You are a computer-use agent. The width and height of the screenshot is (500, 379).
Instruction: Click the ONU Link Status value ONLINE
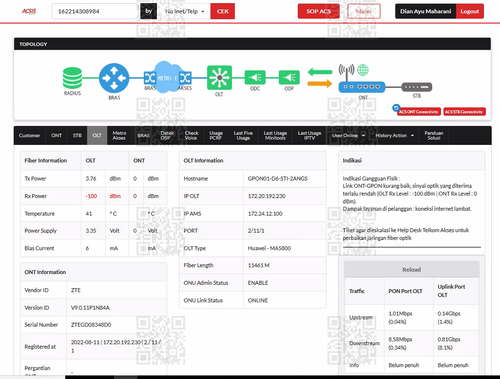(x=258, y=300)
